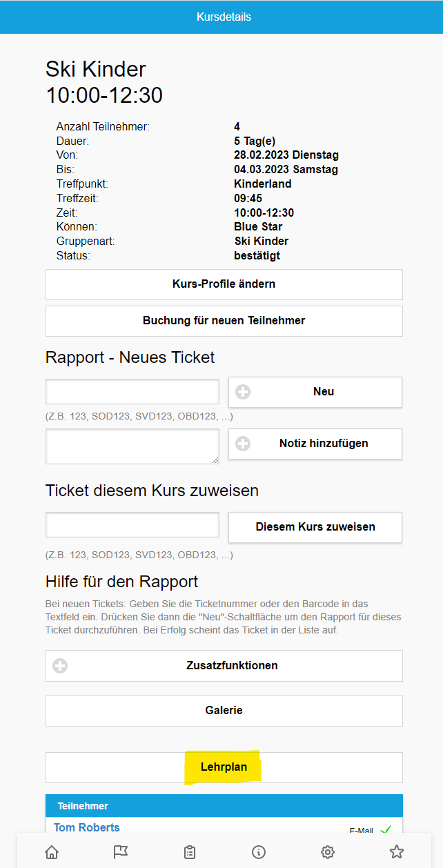Tap the star favorites icon
This screenshot has height=868, width=443.
coord(396,852)
